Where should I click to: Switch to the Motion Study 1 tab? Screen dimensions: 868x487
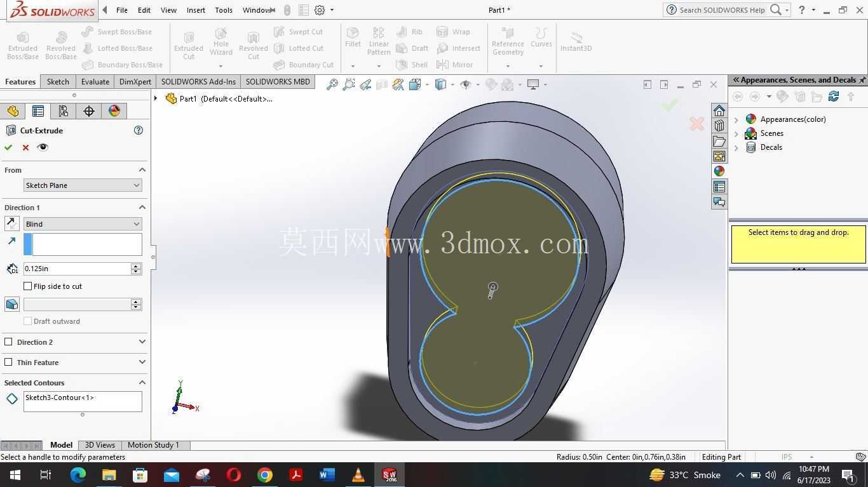[153, 445]
